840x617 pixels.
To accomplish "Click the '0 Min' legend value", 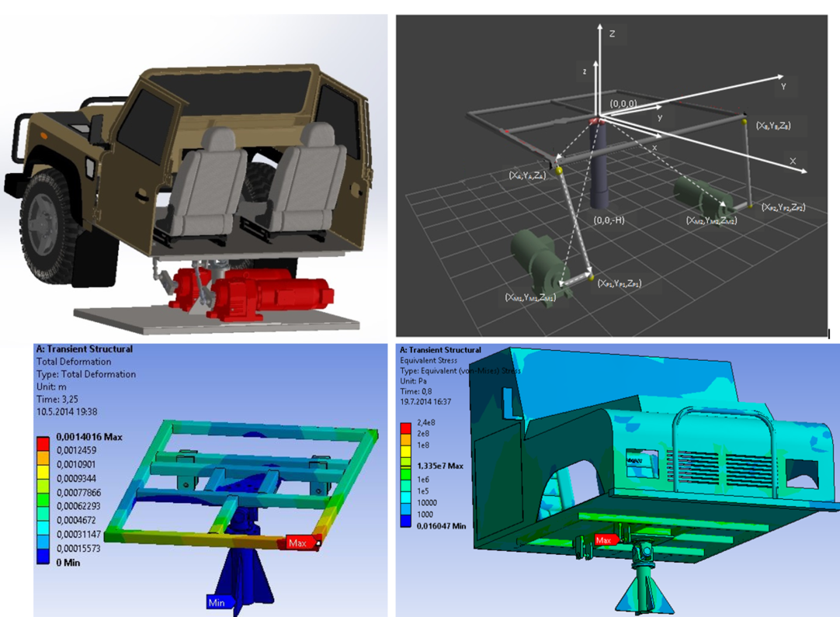I will (x=68, y=563).
